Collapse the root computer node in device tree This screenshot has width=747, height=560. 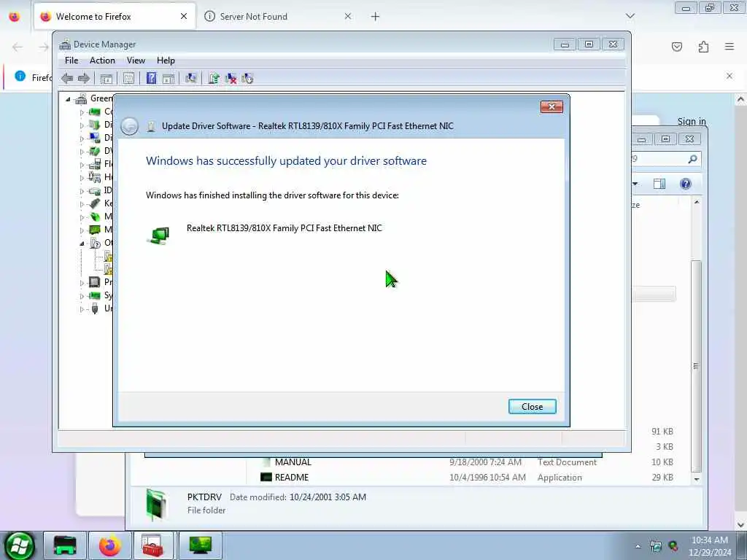click(68, 99)
